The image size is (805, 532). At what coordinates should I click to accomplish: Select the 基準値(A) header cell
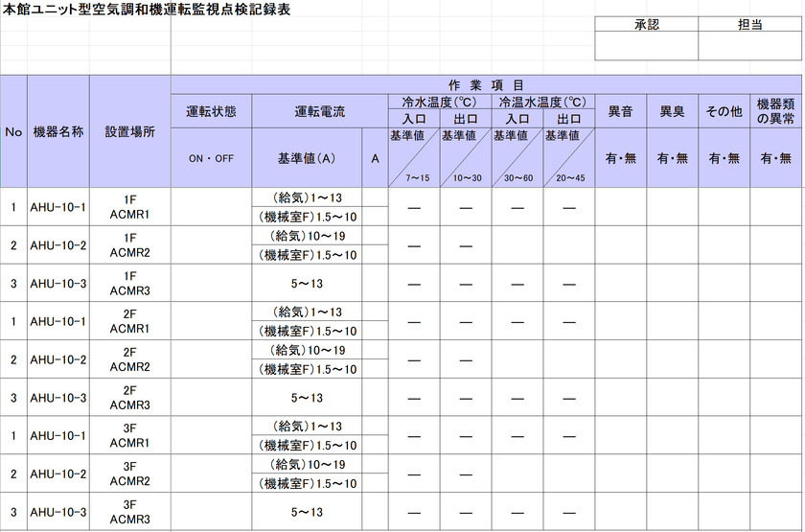[307, 157]
